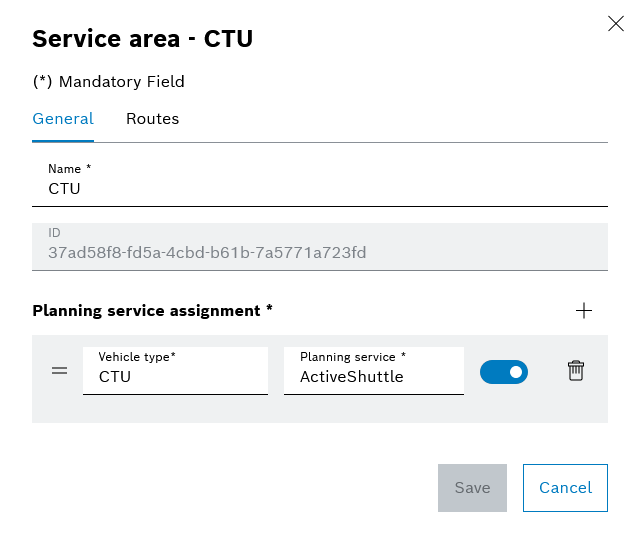
Task: Grab the reorder handle of assignment row
Action: click(x=59, y=371)
